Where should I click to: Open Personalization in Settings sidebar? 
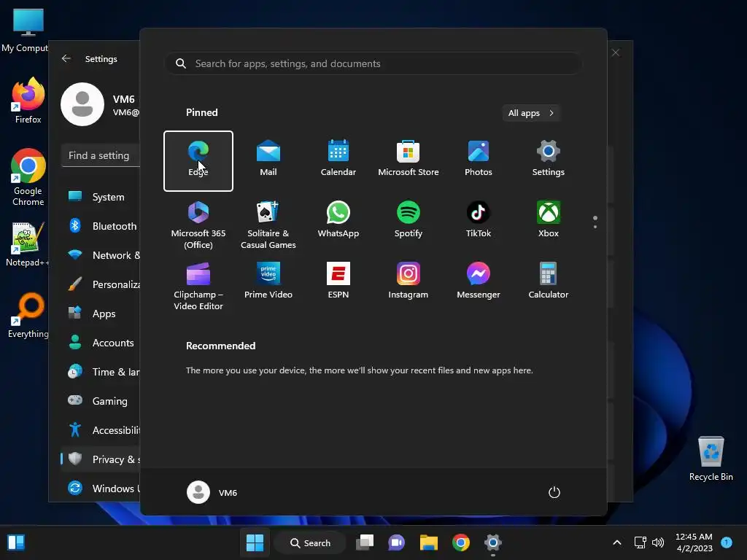(101, 284)
